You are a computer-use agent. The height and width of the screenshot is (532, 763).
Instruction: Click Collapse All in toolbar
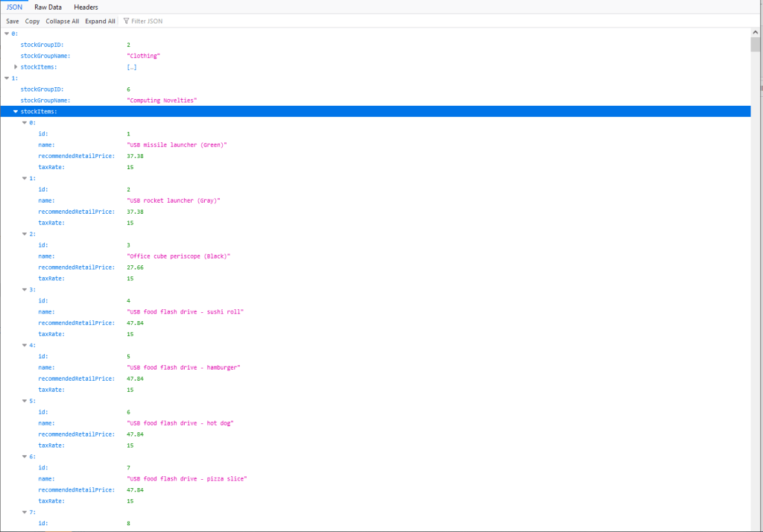[x=62, y=22]
